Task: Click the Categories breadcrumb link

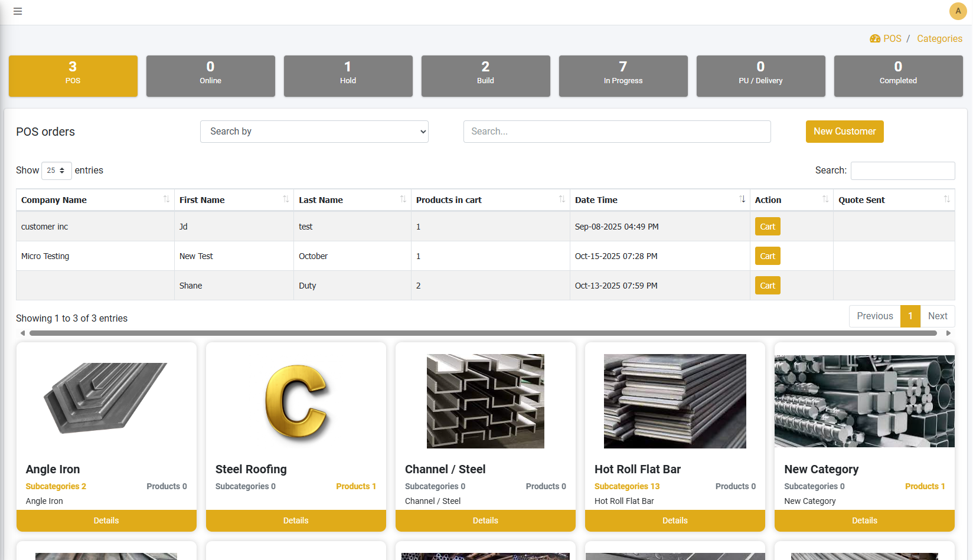Action: (939, 39)
